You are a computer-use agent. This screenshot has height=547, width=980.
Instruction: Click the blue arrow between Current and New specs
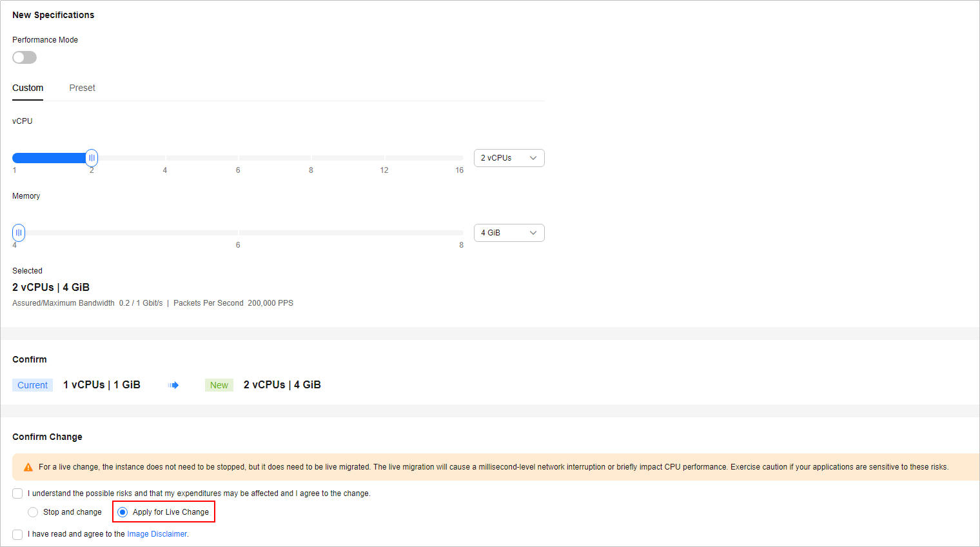[173, 385]
